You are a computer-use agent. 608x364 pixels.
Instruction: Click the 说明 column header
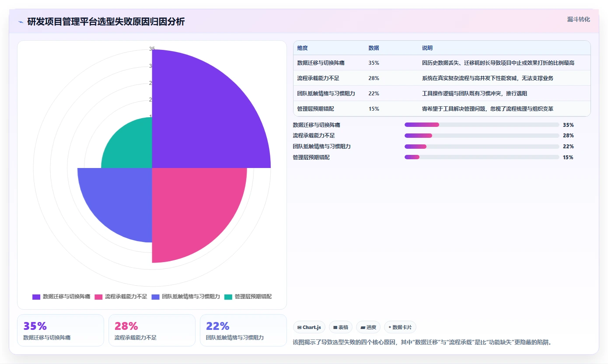[427, 48]
